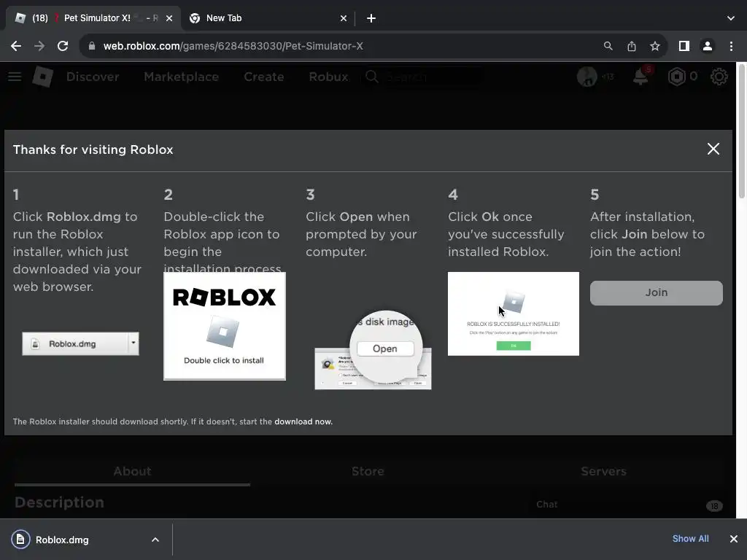This screenshot has width=747, height=560.
Task: Open the Roblox hamburger menu
Action: 15,76
